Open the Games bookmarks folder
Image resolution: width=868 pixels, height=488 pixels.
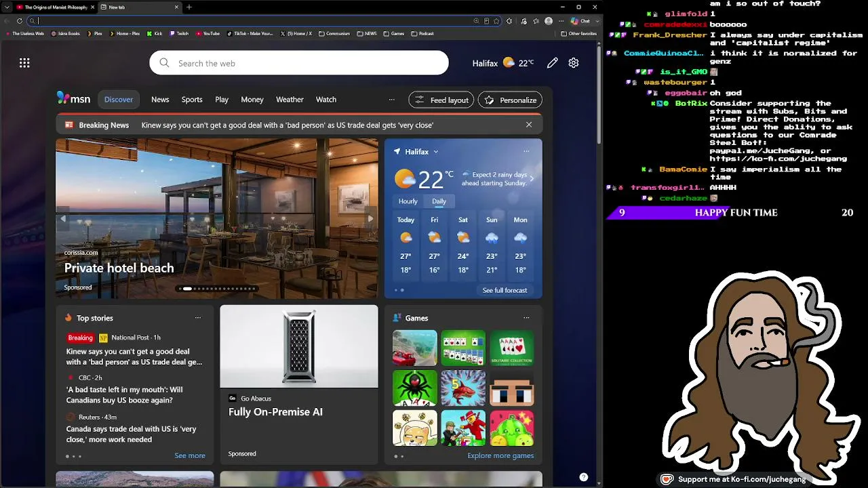[394, 33]
